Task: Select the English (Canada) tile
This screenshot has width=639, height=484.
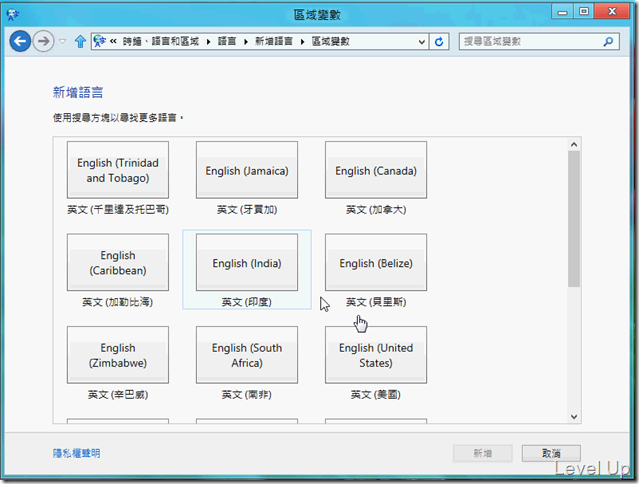Action: click(376, 170)
